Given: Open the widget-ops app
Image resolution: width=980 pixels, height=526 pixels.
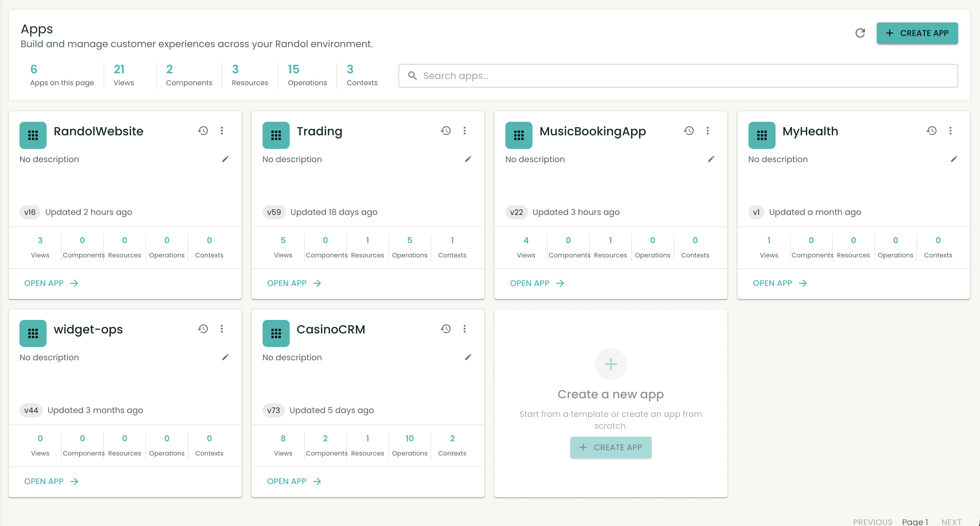Looking at the screenshot, I should (51, 481).
